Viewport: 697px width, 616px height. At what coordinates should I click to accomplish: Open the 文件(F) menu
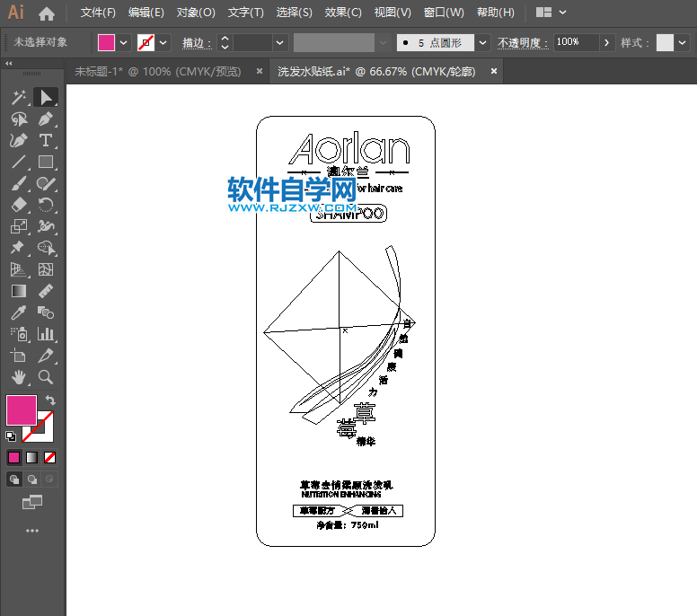tap(98, 13)
